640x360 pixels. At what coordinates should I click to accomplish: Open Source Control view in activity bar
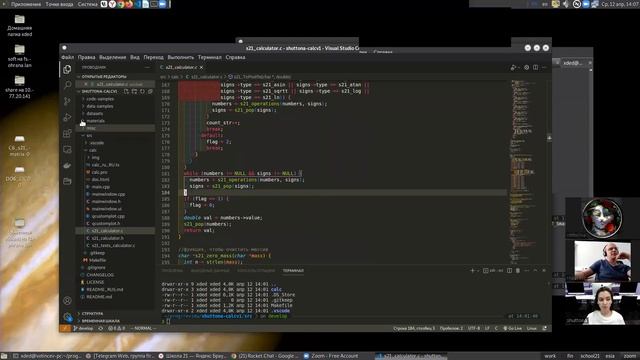tap(68, 101)
